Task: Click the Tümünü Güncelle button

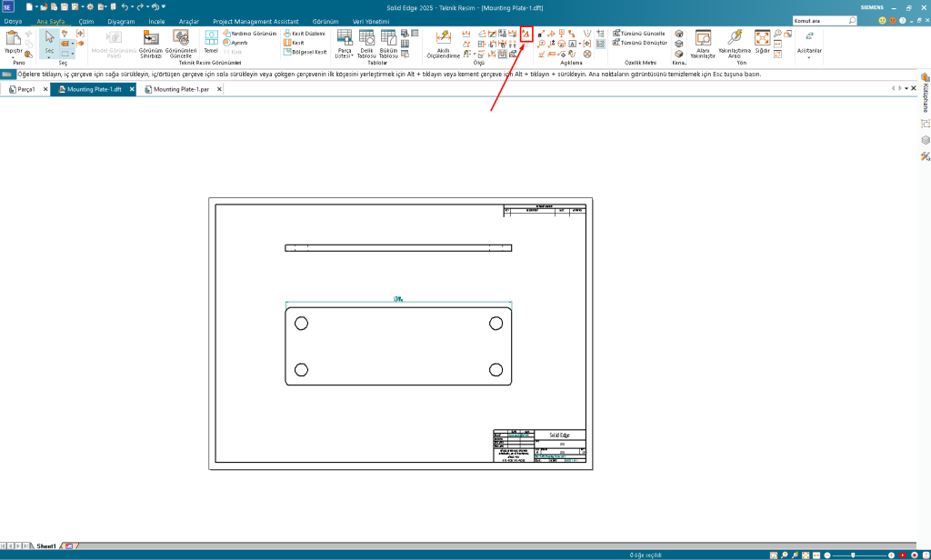Action: tap(638, 33)
